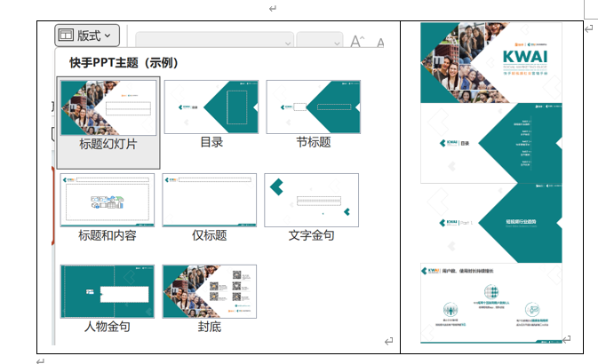This screenshot has width=598, height=364.
Task: Select the 标题和内容 layout thumbnail
Action: [108, 200]
